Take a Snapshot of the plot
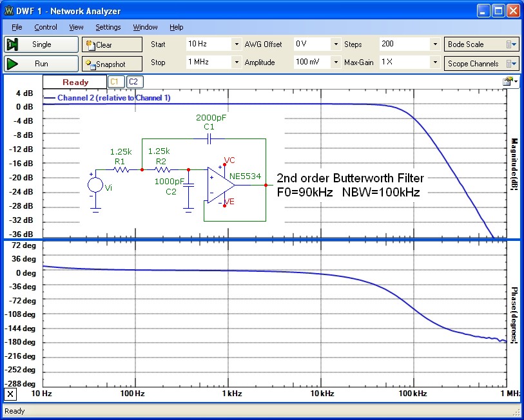Image resolution: width=524 pixels, height=420 pixels. click(x=112, y=64)
